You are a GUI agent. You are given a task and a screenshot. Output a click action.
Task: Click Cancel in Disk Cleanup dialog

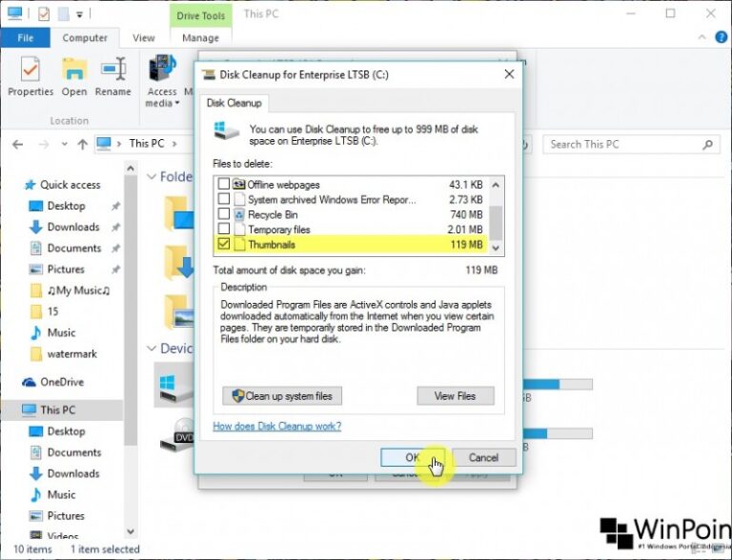tap(483, 457)
